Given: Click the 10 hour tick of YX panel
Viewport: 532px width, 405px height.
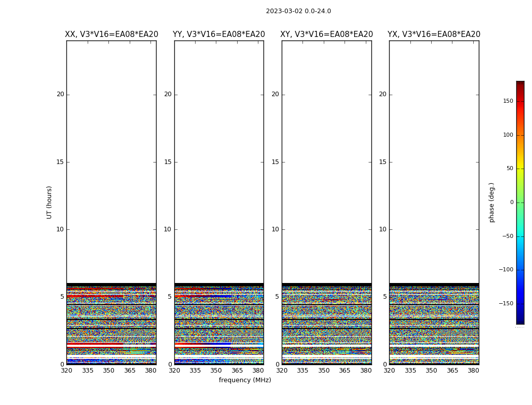Looking at the screenshot, I should 383,229.
